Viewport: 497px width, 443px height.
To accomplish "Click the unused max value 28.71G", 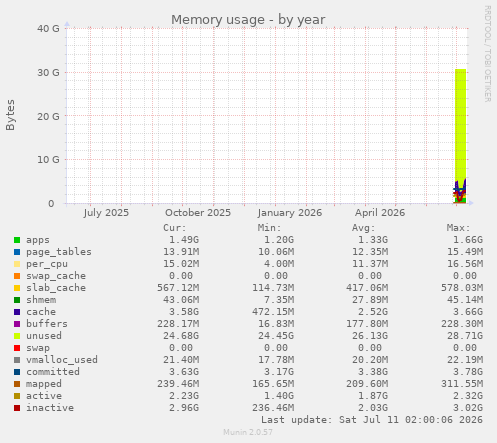I will [465, 336].
